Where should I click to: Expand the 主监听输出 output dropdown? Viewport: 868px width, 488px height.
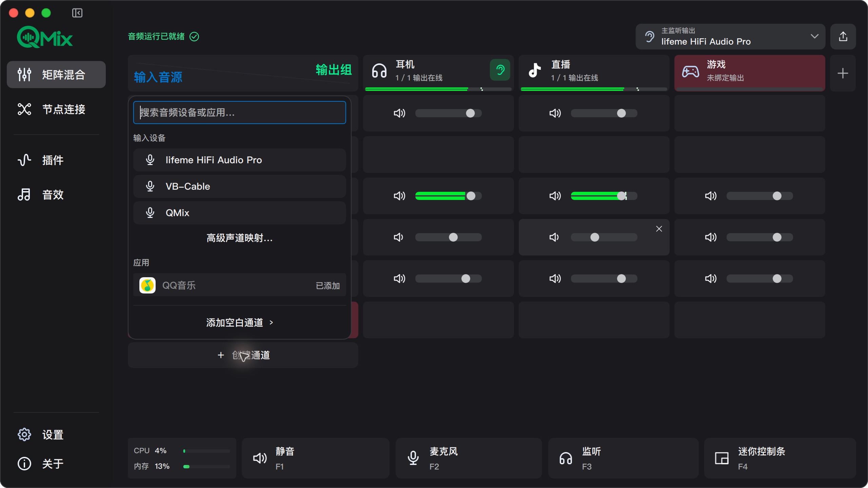(x=730, y=37)
